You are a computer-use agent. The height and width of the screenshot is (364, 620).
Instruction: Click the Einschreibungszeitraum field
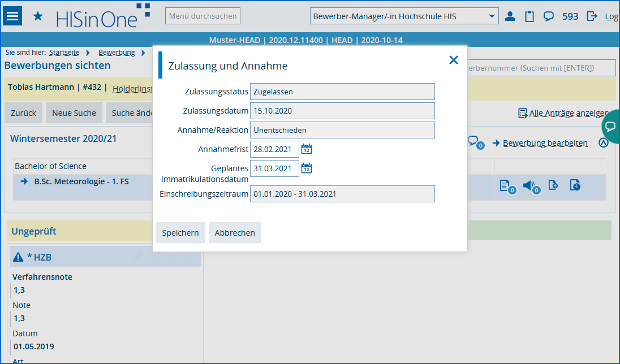pos(342,194)
